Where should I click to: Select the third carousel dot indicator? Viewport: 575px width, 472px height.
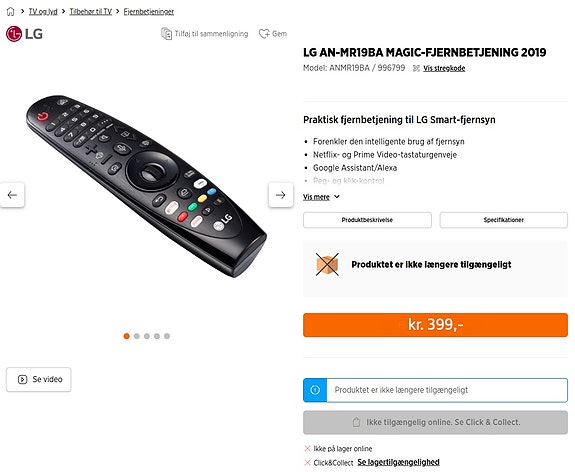(x=147, y=336)
